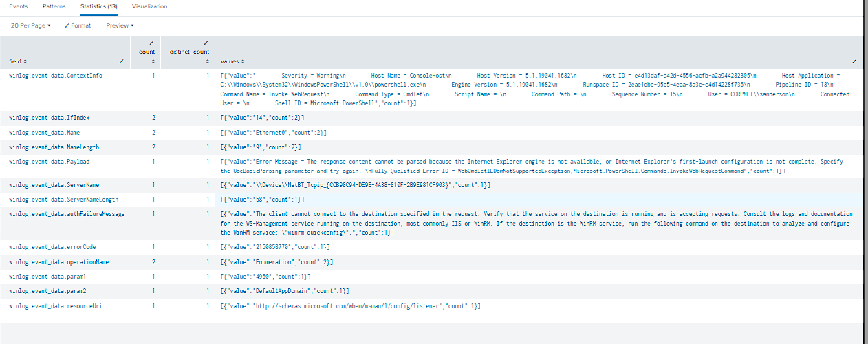Click the "Ethernet0" value cell
This screenshot has width=868, height=344.
click(x=274, y=132)
